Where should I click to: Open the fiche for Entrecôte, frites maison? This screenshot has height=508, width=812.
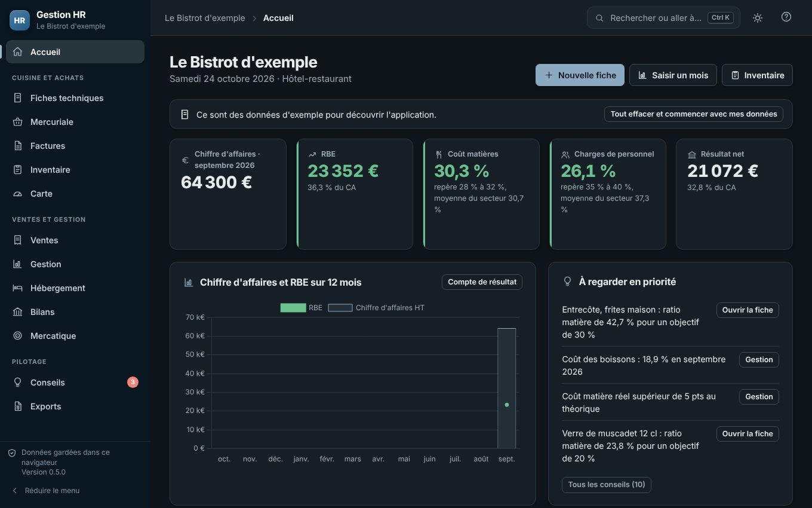(x=748, y=310)
